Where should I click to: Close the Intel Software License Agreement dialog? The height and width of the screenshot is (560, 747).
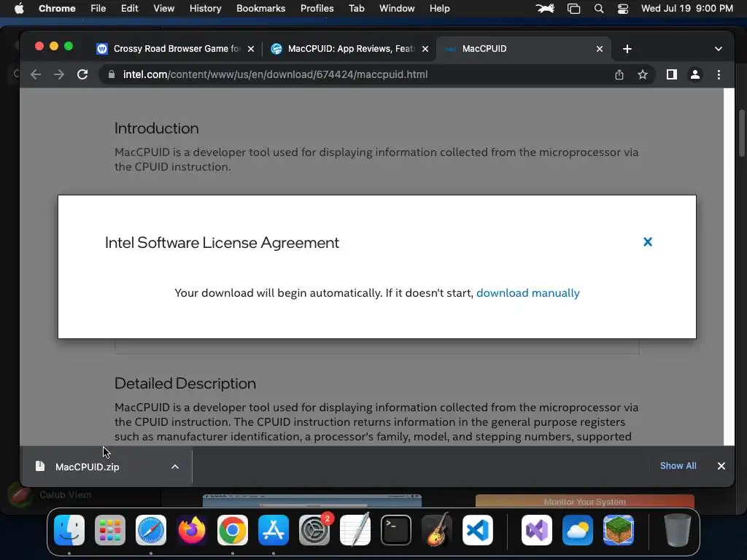click(648, 242)
